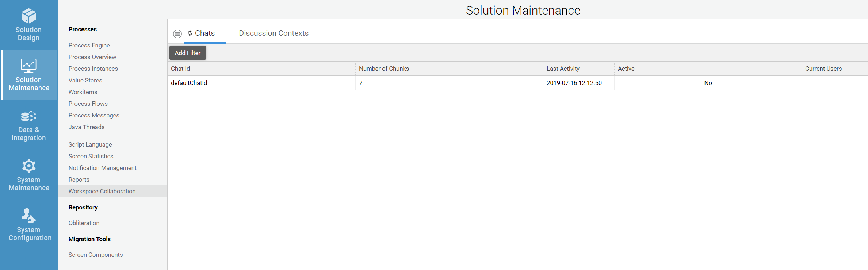Open the System Maintenance gear icon

28,166
